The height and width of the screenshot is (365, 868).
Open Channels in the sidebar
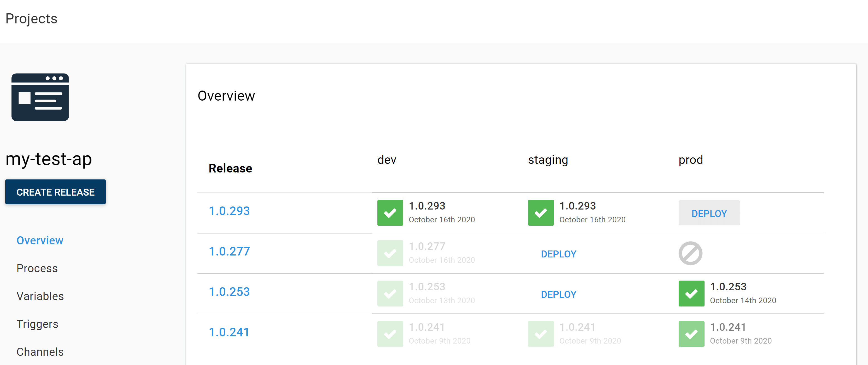pyautogui.click(x=40, y=352)
